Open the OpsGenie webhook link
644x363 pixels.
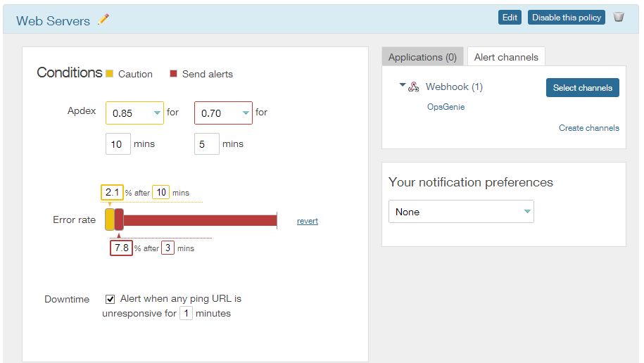pyautogui.click(x=446, y=107)
